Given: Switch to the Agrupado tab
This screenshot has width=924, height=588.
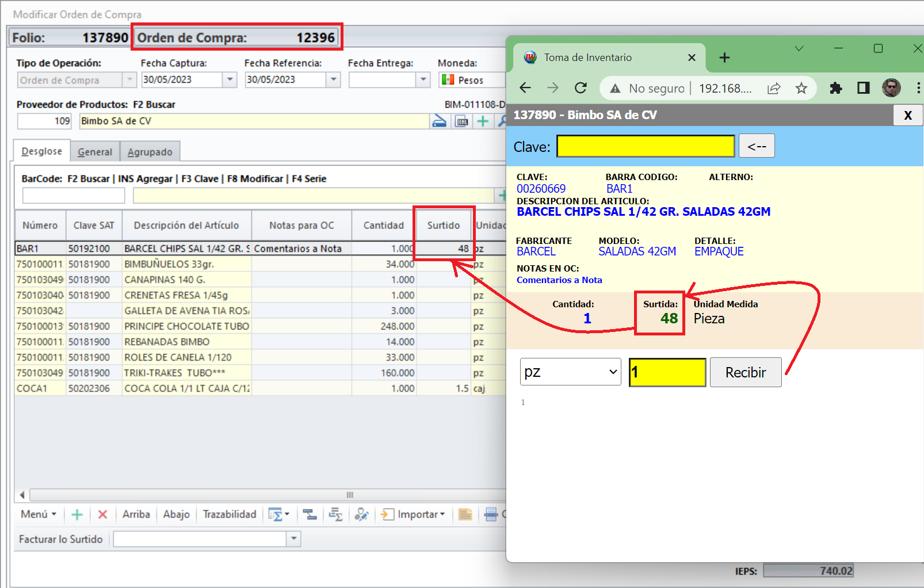Looking at the screenshot, I should point(150,152).
